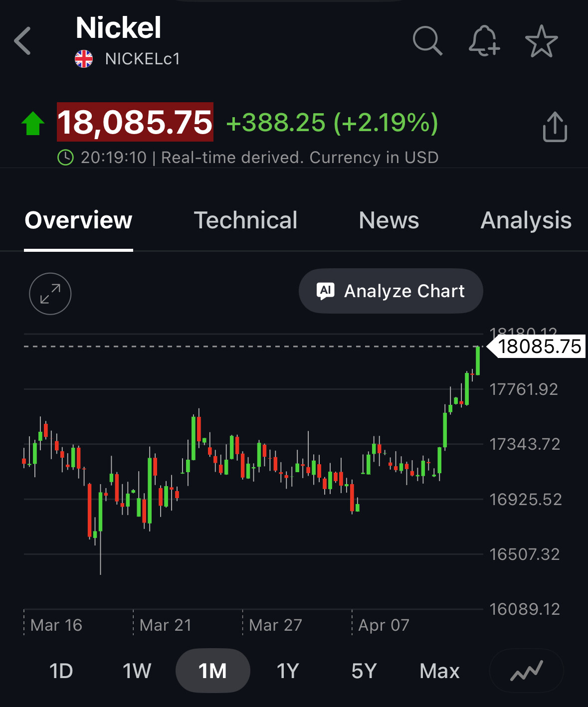
Task: Tap the UK flag icon
Action: [x=84, y=59]
